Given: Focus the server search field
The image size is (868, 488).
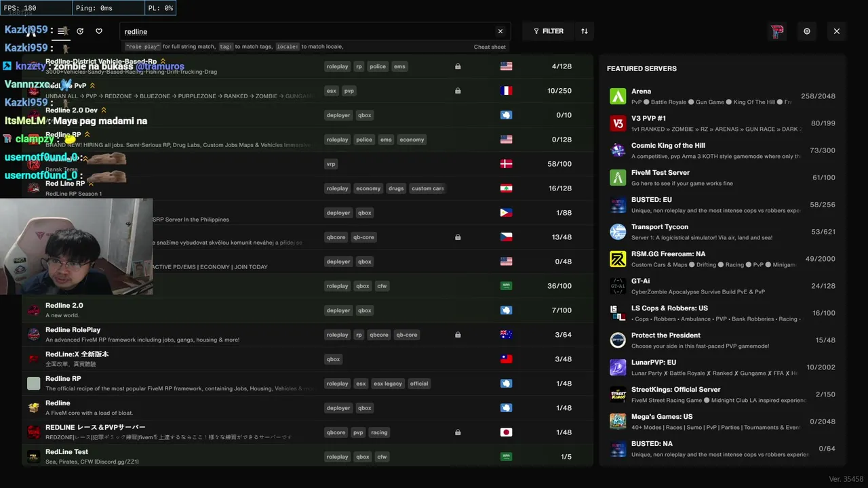Looking at the screenshot, I should tap(315, 31).
